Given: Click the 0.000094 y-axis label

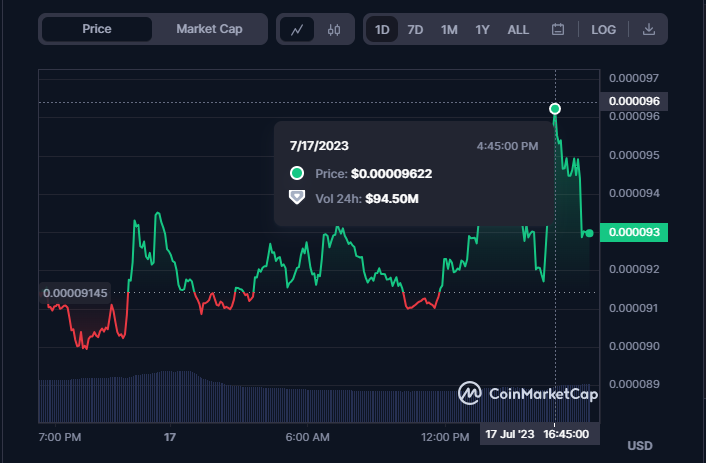Looking at the screenshot, I should tap(634, 193).
